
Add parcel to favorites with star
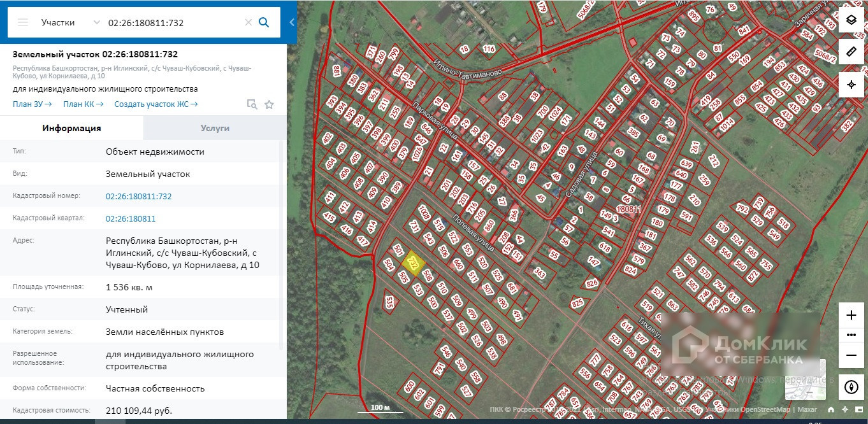point(269,104)
